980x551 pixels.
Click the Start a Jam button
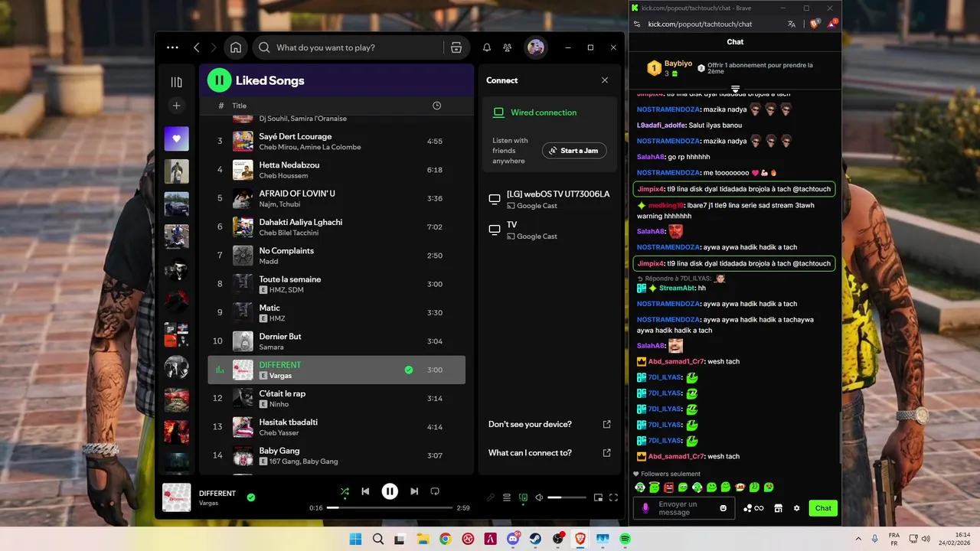tap(574, 151)
